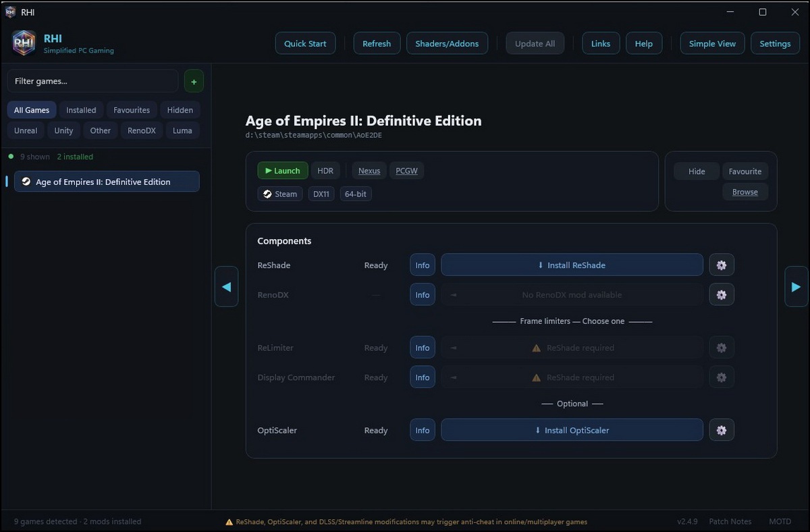Click the RHI logo icon in header
The image size is (810, 532).
[24, 43]
